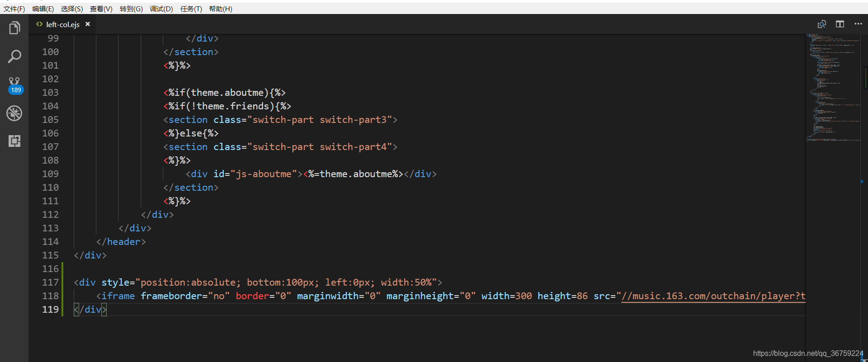Open the 帮助(H) menu
868x362 pixels.
click(x=221, y=9)
